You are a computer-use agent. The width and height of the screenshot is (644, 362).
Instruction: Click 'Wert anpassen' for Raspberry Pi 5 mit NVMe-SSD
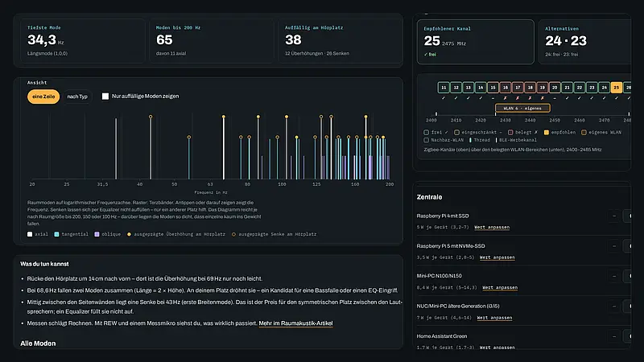497,257
